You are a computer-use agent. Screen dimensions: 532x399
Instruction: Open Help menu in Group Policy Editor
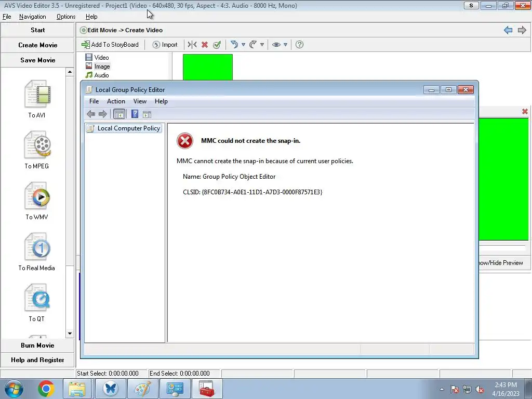161,101
